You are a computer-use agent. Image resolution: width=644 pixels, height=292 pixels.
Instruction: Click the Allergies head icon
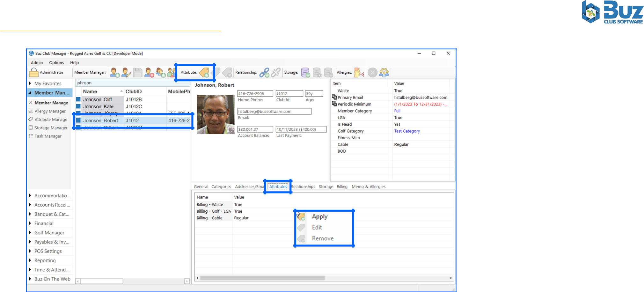click(359, 72)
